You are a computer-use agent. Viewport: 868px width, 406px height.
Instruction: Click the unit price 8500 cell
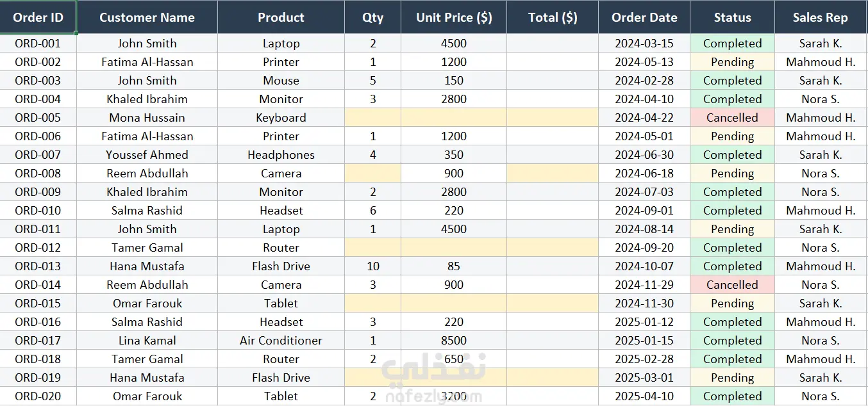pyautogui.click(x=454, y=341)
